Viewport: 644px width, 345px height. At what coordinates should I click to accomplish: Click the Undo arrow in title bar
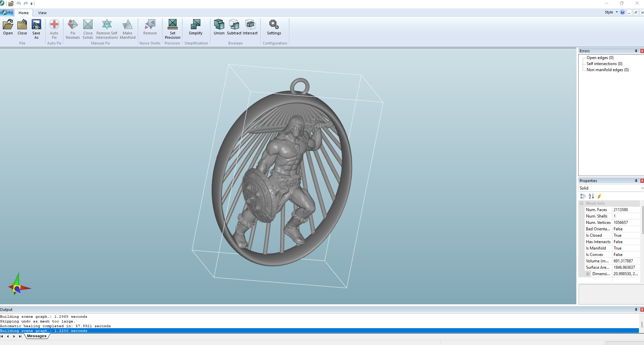coord(19,3)
